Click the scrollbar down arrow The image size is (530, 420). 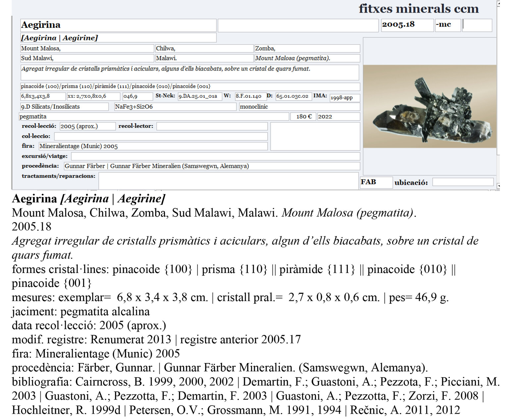pos(498,186)
